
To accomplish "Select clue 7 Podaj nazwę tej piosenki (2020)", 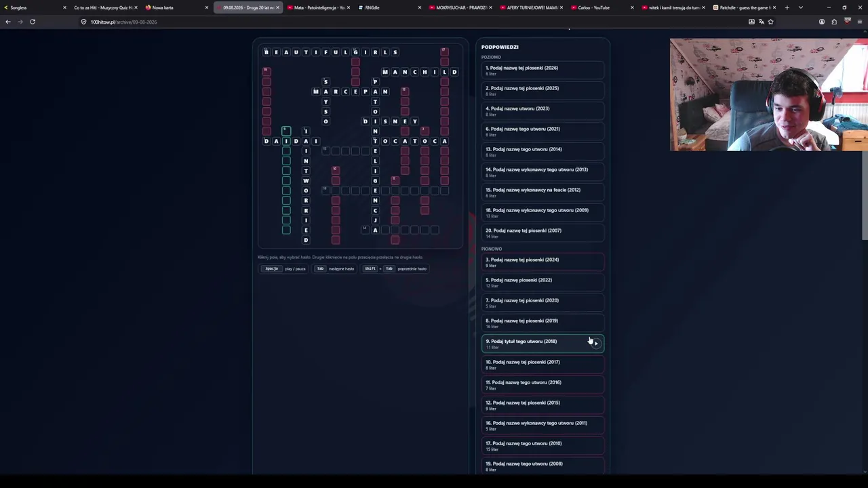I will pos(542,302).
